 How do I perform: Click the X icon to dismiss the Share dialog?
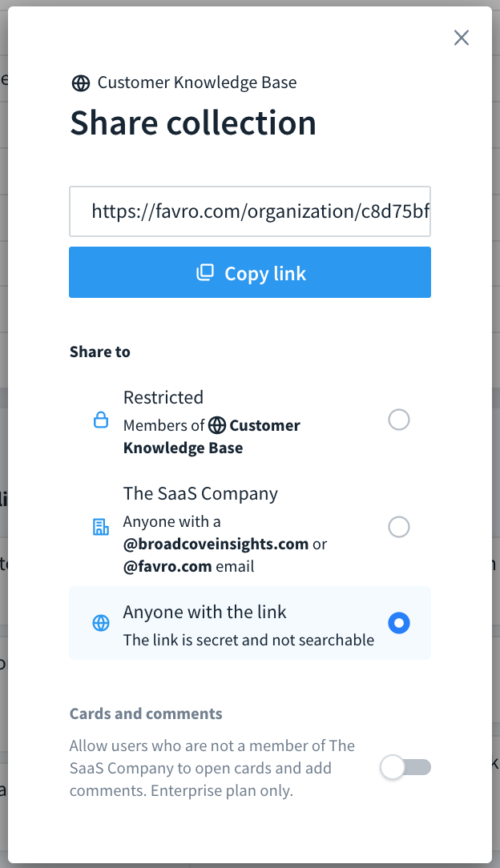pos(462,38)
